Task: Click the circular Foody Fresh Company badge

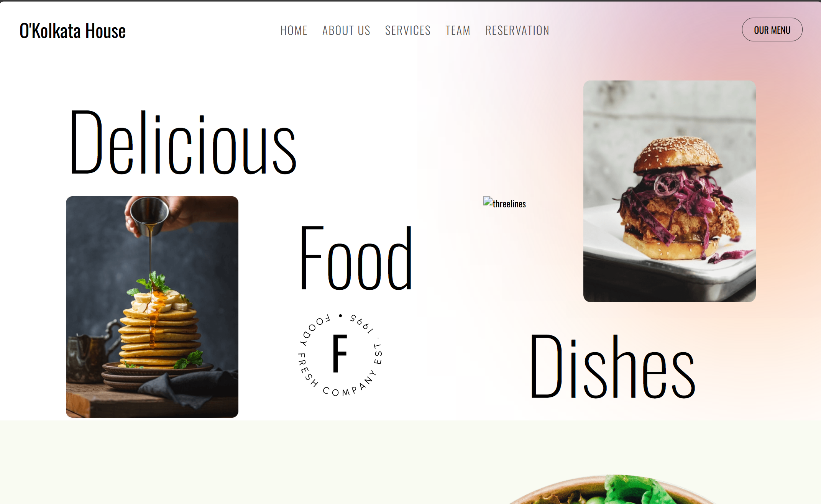Action: point(340,355)
